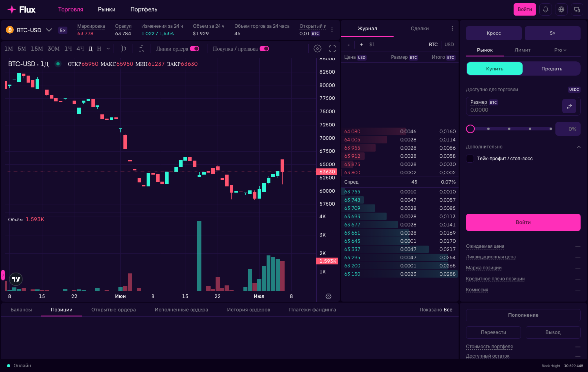Click the Bitcoin coin icon
This screenshot has height=372, width=588.
(x=10, y=30)
